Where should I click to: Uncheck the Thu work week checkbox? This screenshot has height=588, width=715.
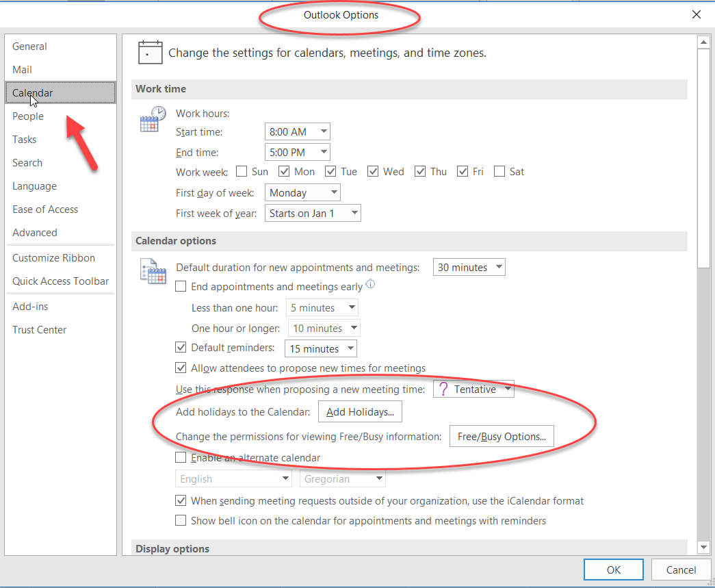420,172
